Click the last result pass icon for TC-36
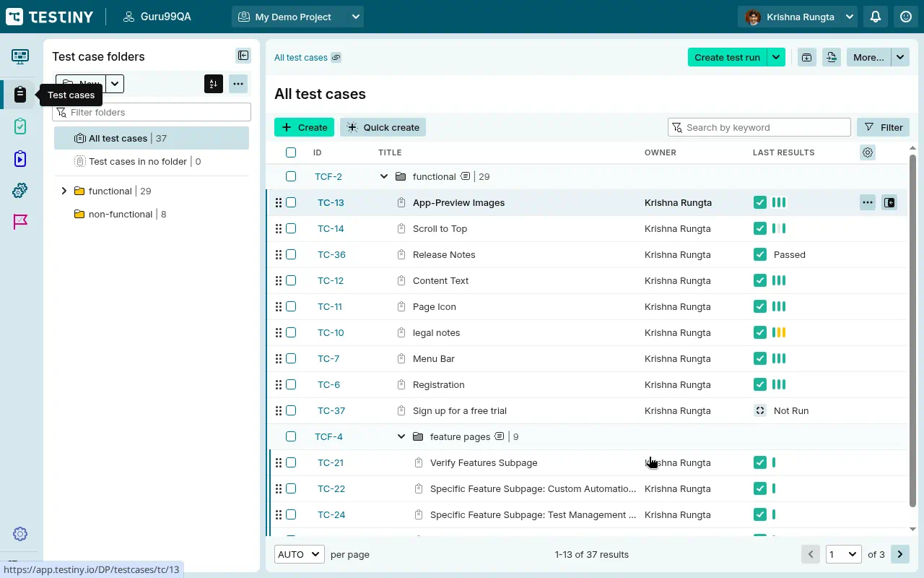This screenshot has height=578, width=924. click(759, 254)
